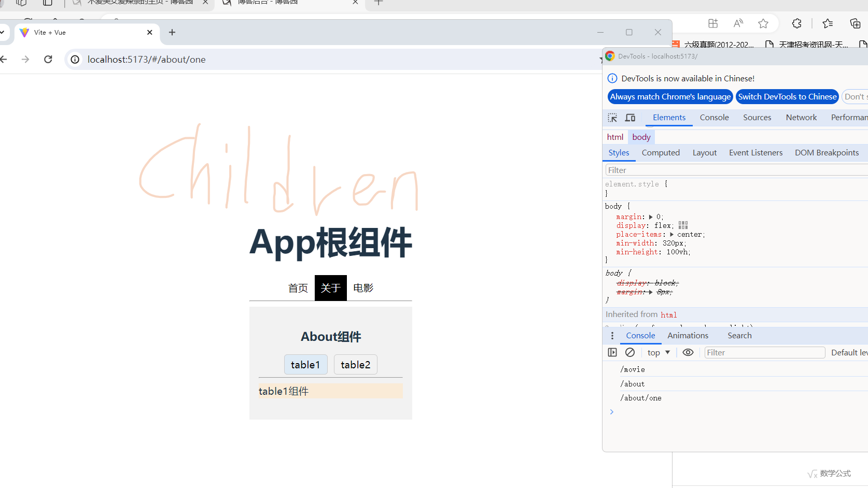Switch to the Elements tab
The image size is (868, 488).
click(669, 118)
